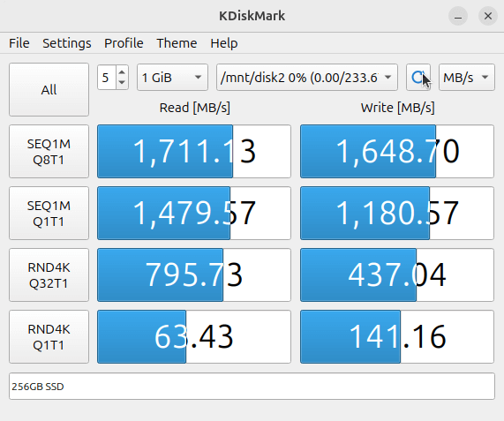Start the SEQ1M Q8T1 benchmark

(49, 152)
